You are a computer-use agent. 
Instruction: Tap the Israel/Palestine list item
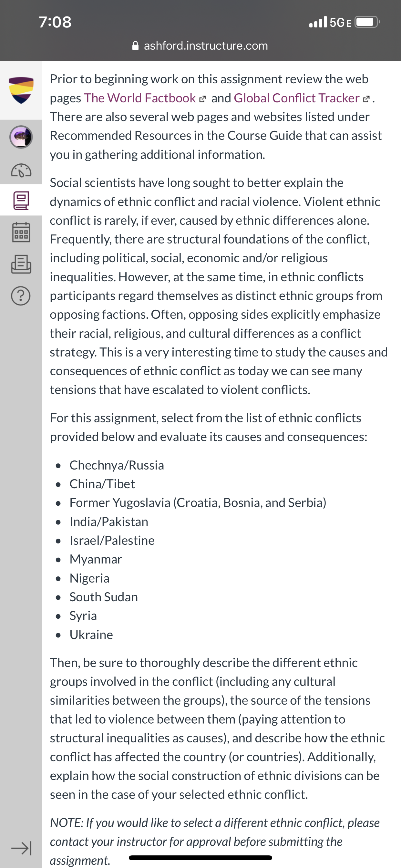pos(112,540)
